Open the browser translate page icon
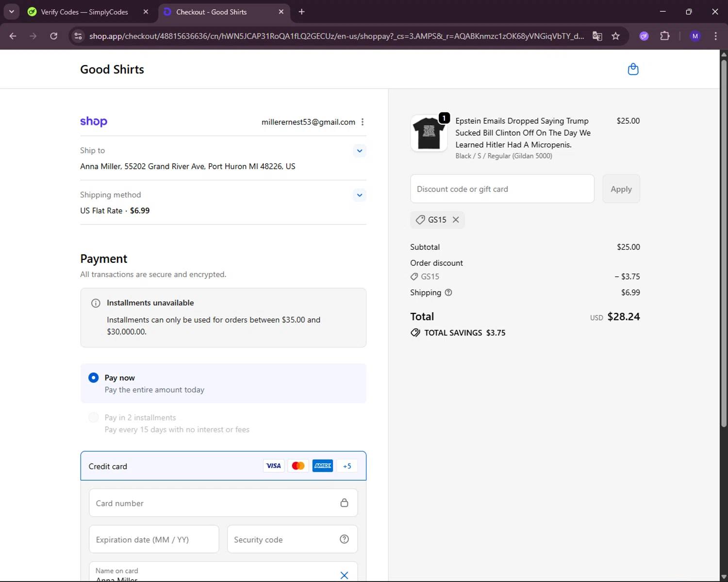Viewport: 728px width, 582px height. (597, 36)
